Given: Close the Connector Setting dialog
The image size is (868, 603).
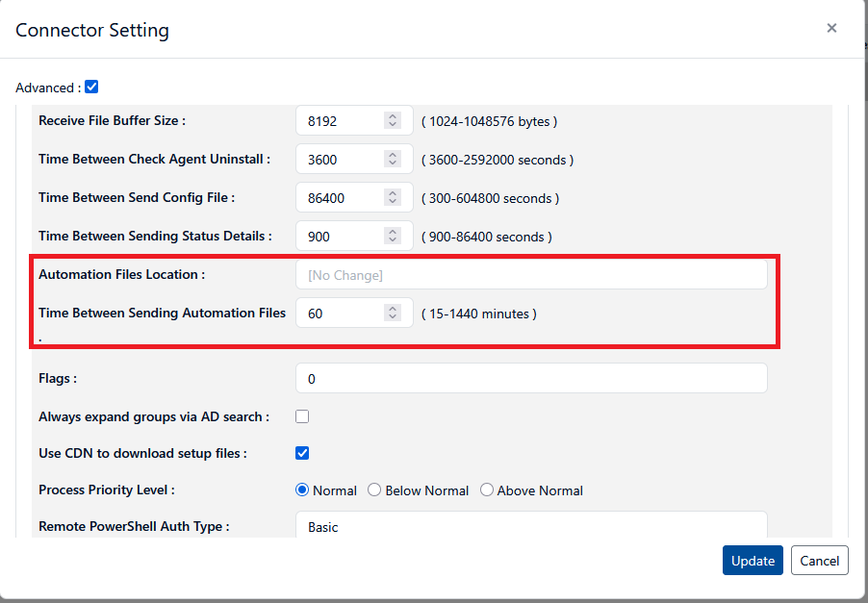Looking at the screenshot, I should pos(831,28).
